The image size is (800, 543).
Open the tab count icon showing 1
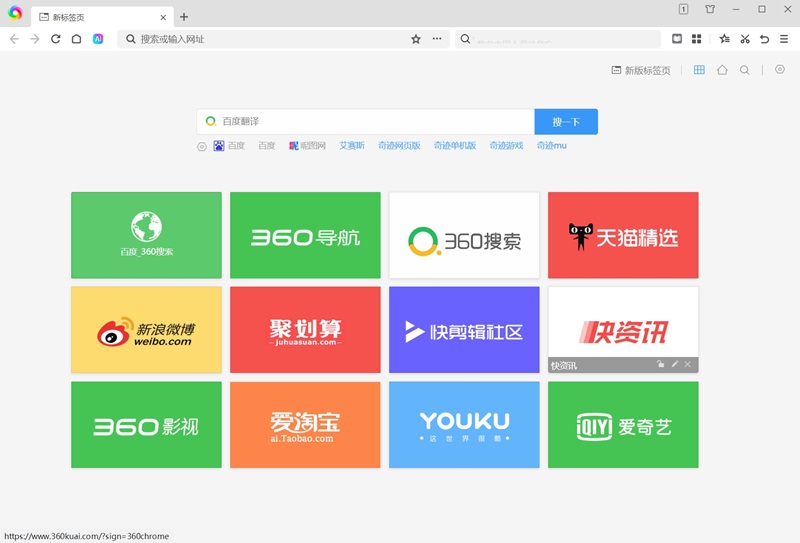tap(683, 9)
